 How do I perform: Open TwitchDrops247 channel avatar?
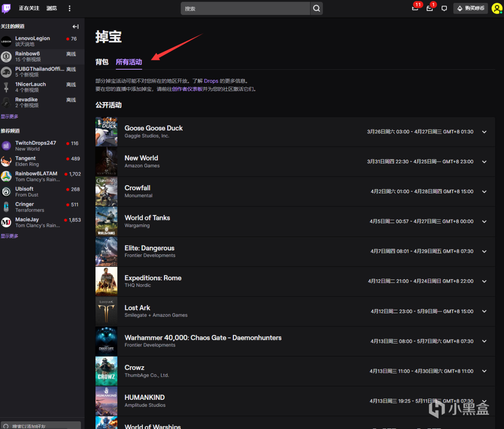coord(6,146)
